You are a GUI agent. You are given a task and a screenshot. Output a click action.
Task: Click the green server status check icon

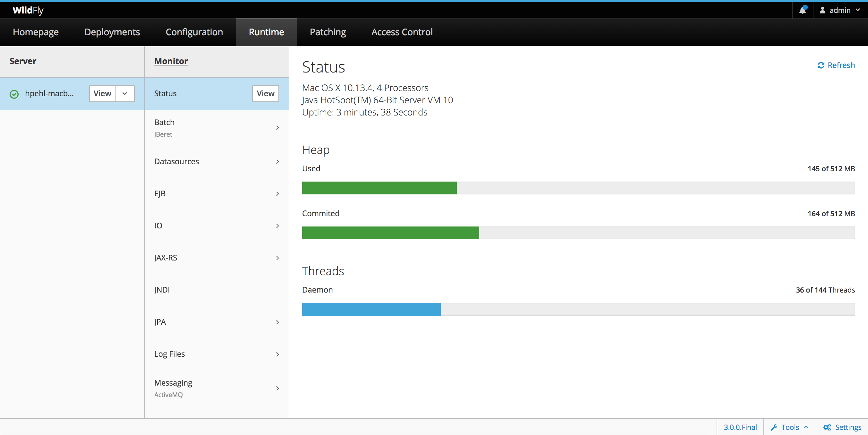(14, 94)
